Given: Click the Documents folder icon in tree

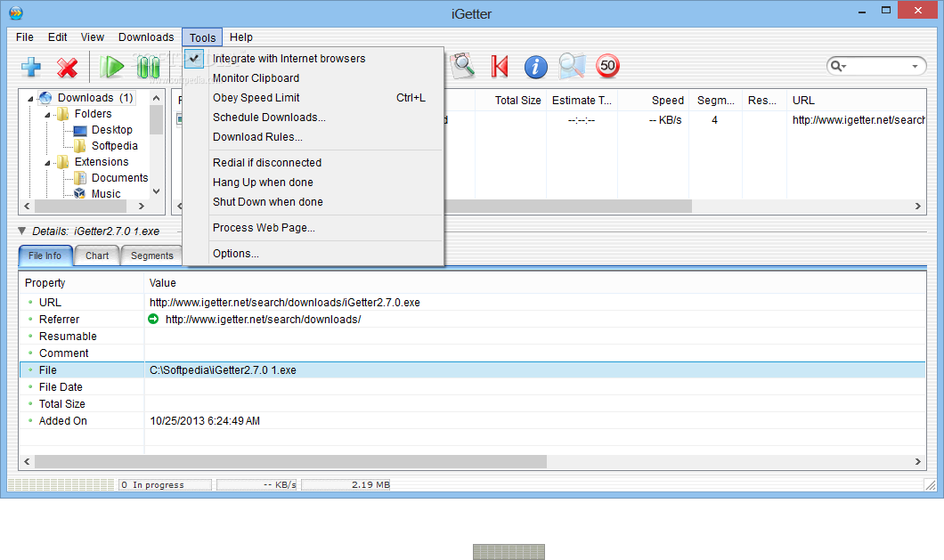Looking at the screenshot, I should 80,178.
